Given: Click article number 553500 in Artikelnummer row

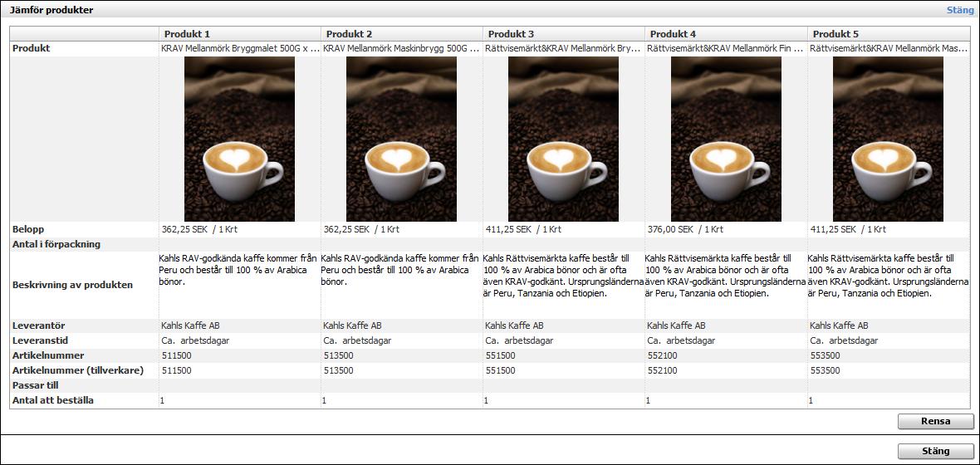Looking at the screenshot, I should click(x=825, y=355).
